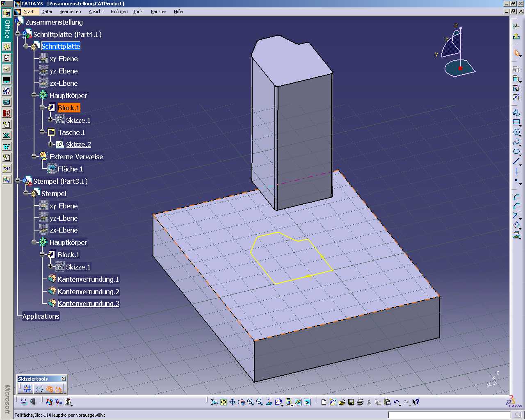Select Kantenverrundung.1 in the tree

88,279
